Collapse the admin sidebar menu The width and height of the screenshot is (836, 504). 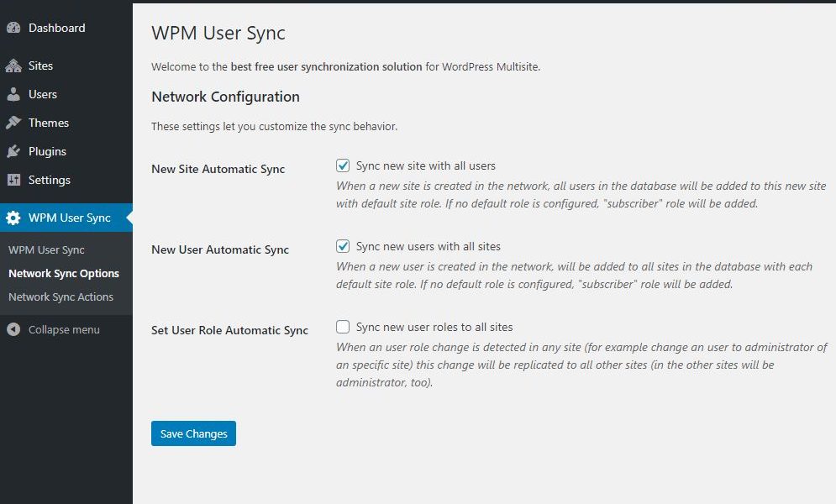coord(53,329)
